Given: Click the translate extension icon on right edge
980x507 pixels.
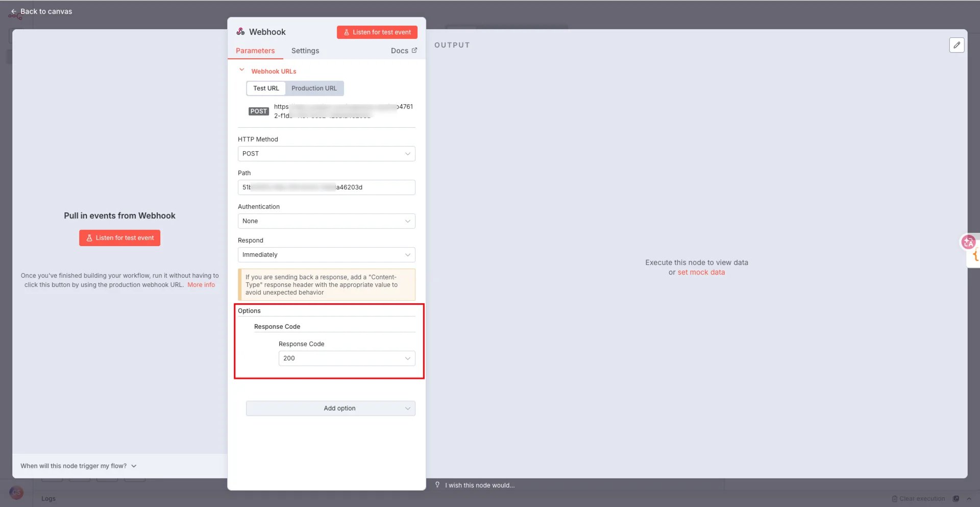Looking at the screenshot, I should click(968, 242).
